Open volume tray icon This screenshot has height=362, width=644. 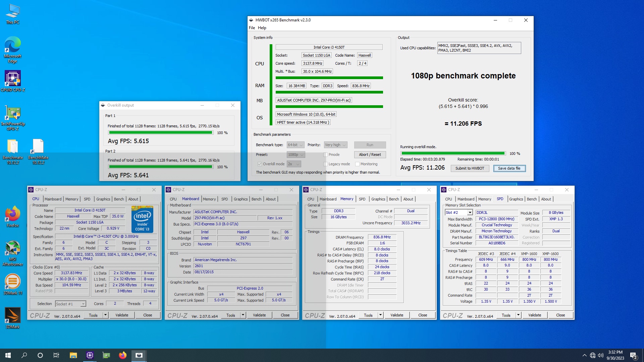601,355
